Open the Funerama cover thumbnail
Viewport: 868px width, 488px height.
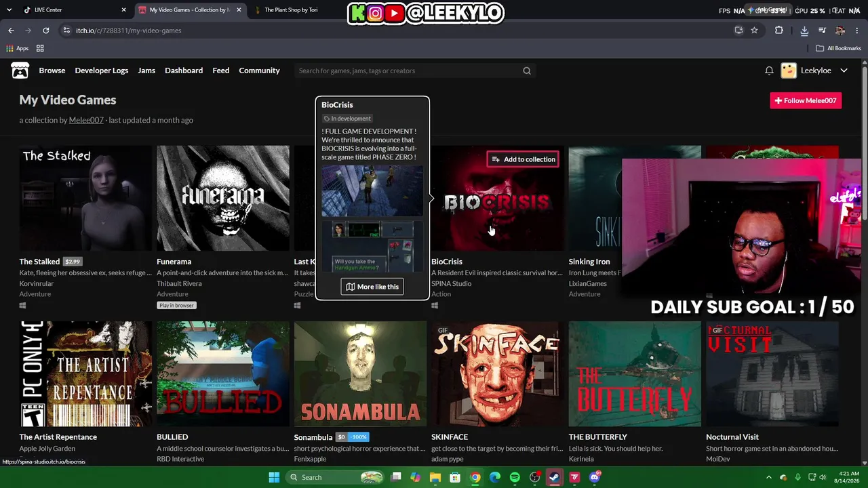[223, 198]
